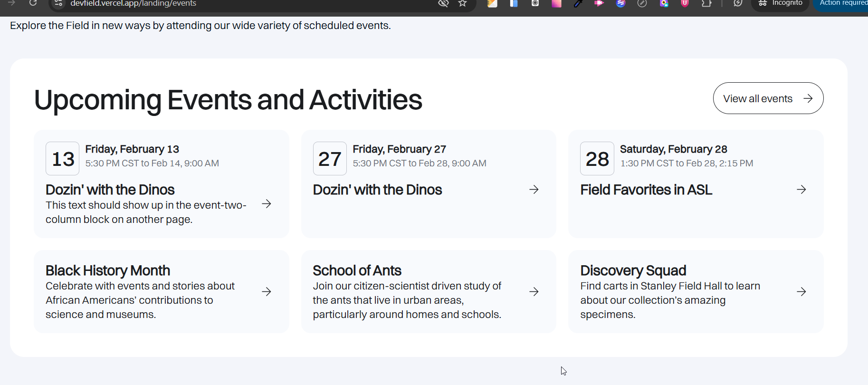Open the red shield extension icon

click(x=685, y=3)
